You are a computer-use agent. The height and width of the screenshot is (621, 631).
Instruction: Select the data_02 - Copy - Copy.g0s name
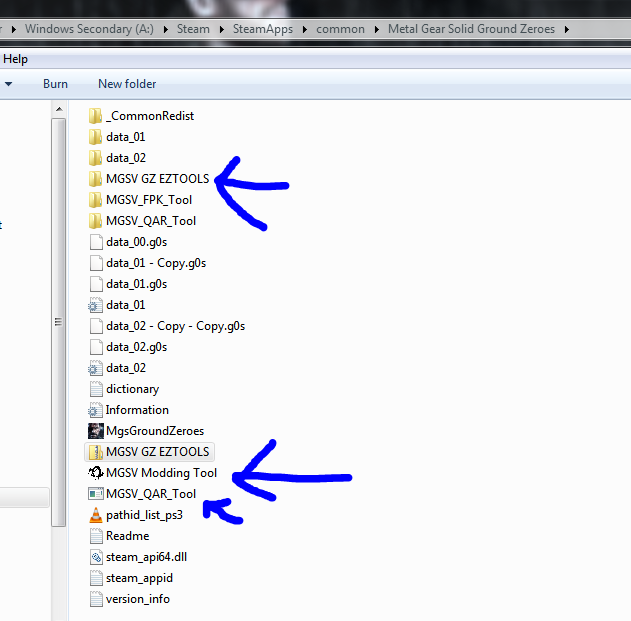click(175, 326)
